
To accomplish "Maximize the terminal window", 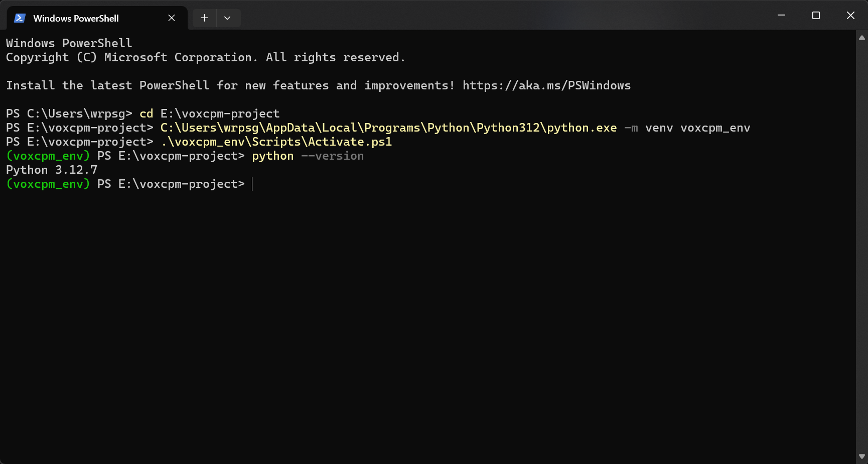I will 816,16.
